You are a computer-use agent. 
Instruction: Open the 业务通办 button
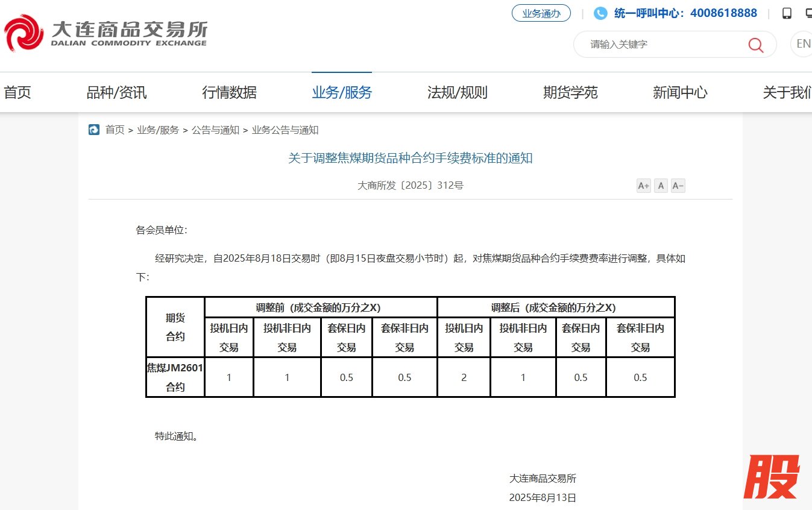(541, 13)
